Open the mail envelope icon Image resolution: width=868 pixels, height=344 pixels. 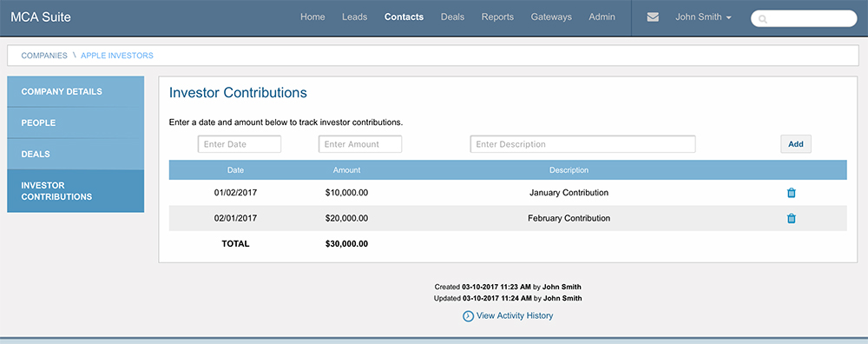653,17
